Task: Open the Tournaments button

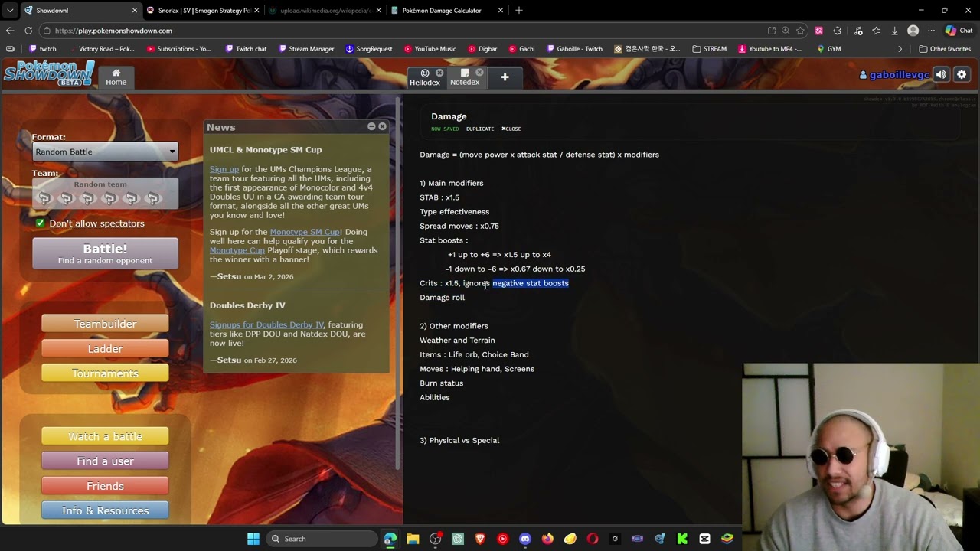Action: [x=105, y=373]
